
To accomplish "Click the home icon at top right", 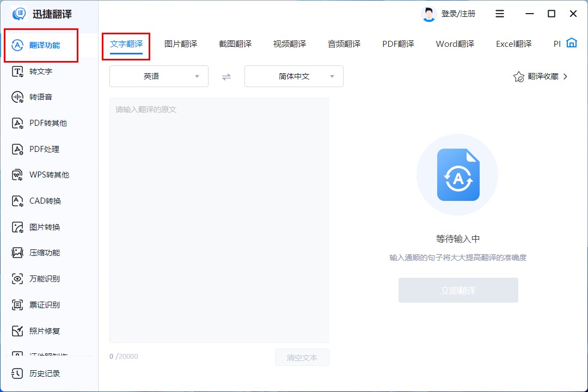I will click(x=571, y=43).
